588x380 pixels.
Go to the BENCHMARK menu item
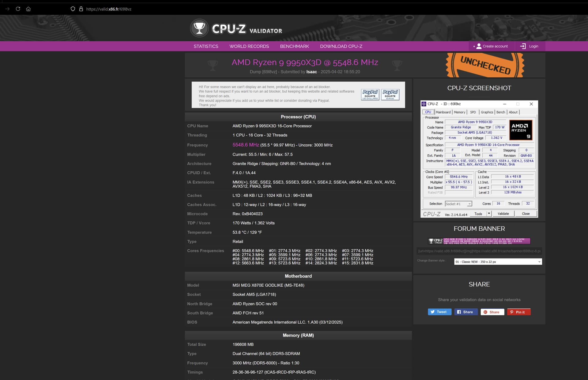(x=294, y=46)
